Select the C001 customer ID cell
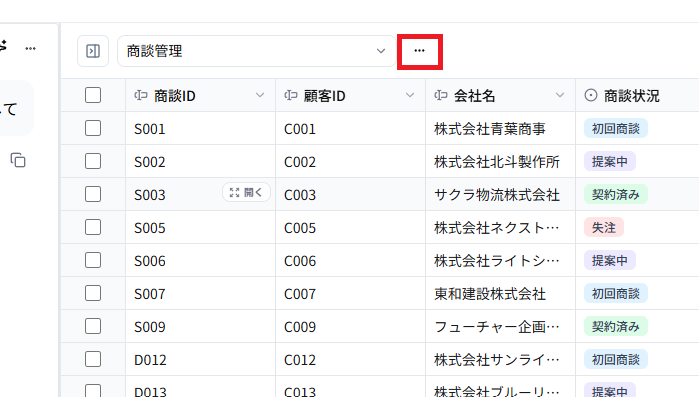Viewport: 699px width, 397px height. 350,128
